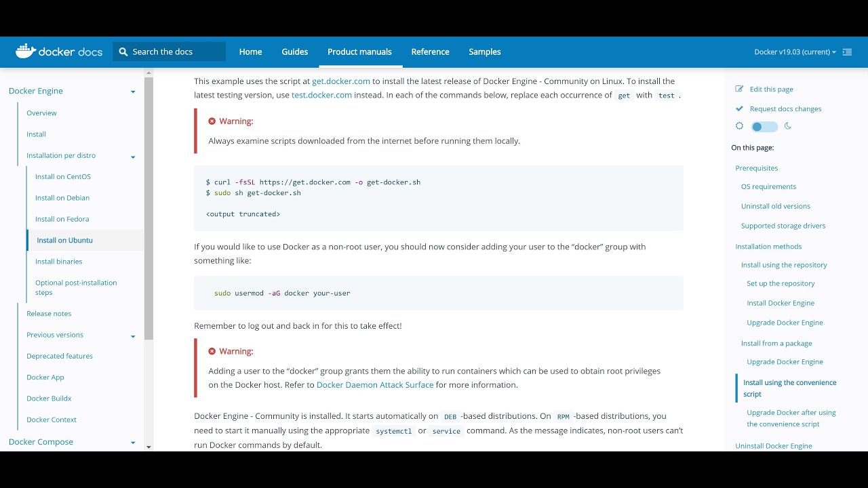Jump to Install using the convenience script
Image resolution: width=868 pixels, height=488 pixels.
tap(789, 388)
